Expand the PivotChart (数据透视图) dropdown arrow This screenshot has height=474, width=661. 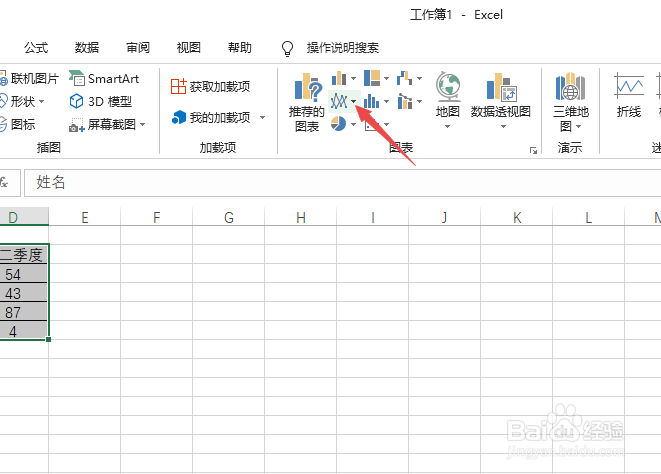503,126
